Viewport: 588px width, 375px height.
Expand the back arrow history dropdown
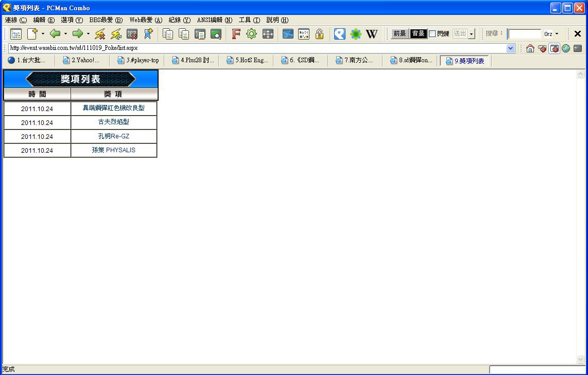pos(65,34)
